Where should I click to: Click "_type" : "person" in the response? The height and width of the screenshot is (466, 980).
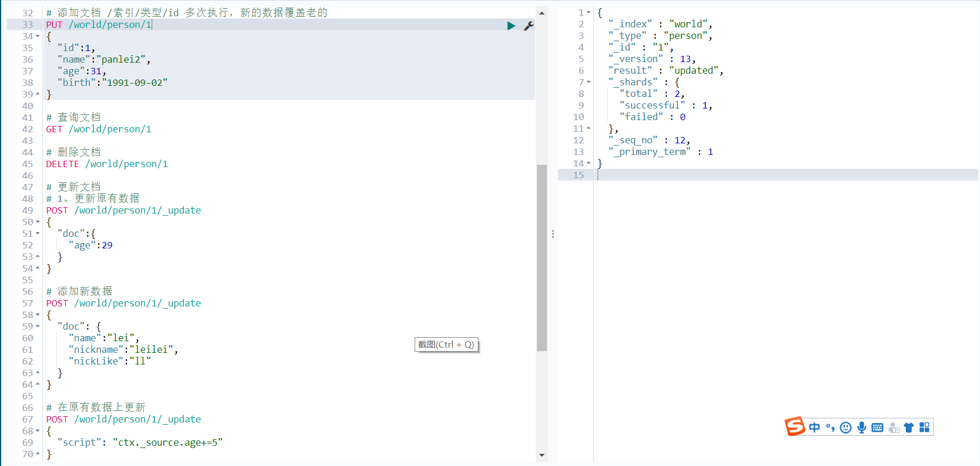[x=660, y=35]
